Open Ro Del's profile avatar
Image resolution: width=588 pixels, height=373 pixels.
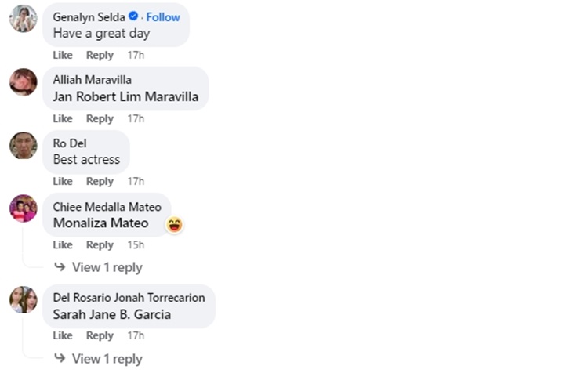[x=23, y=145]
